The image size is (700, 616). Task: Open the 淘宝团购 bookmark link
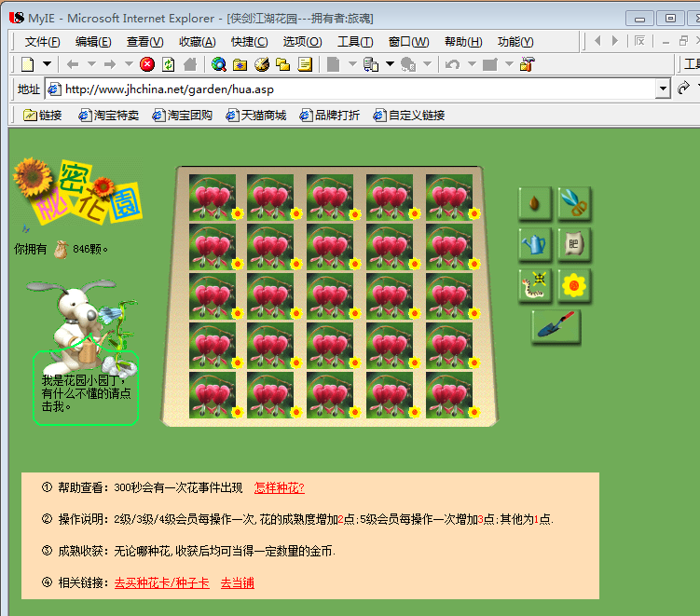pos(182,116)
